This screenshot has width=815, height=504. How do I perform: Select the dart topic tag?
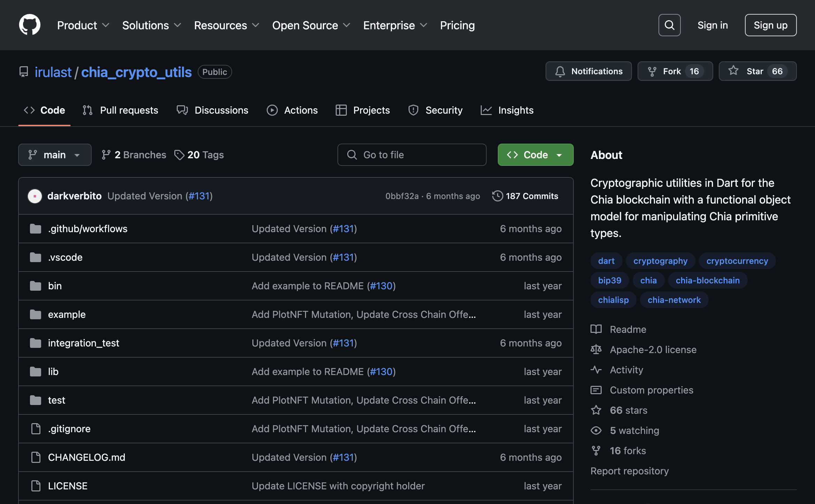pos(606,261)
